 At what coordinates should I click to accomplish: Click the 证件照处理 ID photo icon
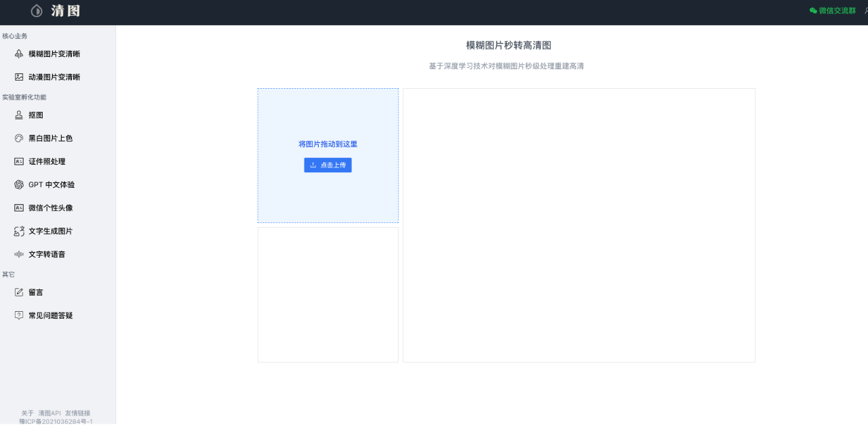pos(18,161)
